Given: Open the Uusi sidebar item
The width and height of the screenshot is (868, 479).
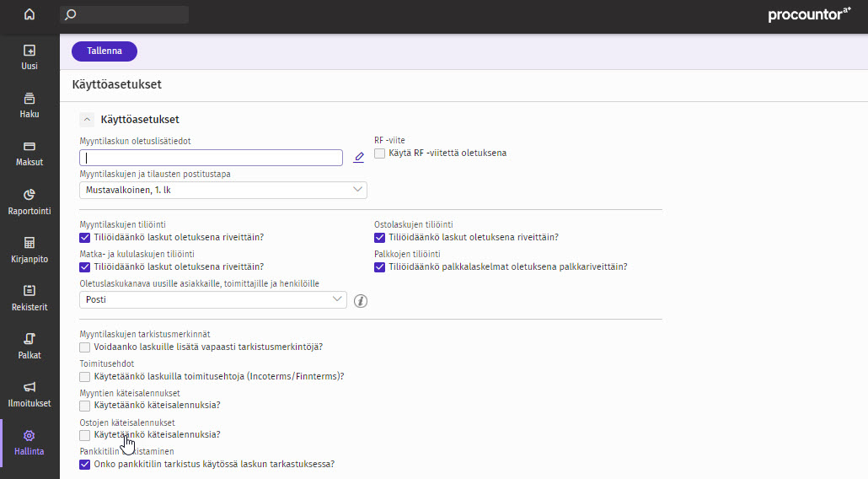Looking at the screenshot, I should [x=29, y=57].
